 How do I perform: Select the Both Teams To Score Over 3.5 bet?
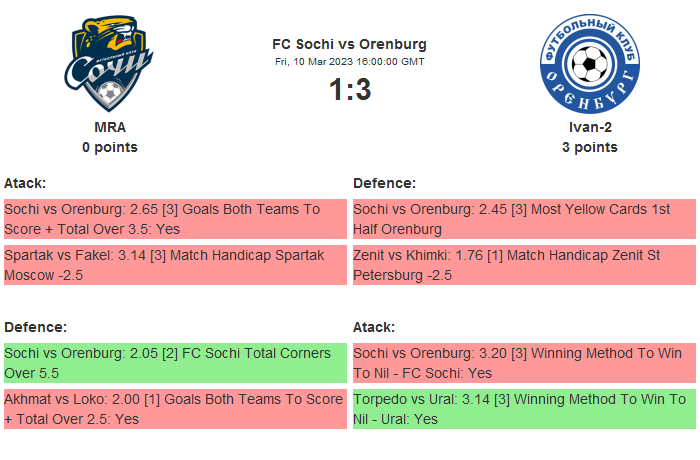click(x=175, y=219)
